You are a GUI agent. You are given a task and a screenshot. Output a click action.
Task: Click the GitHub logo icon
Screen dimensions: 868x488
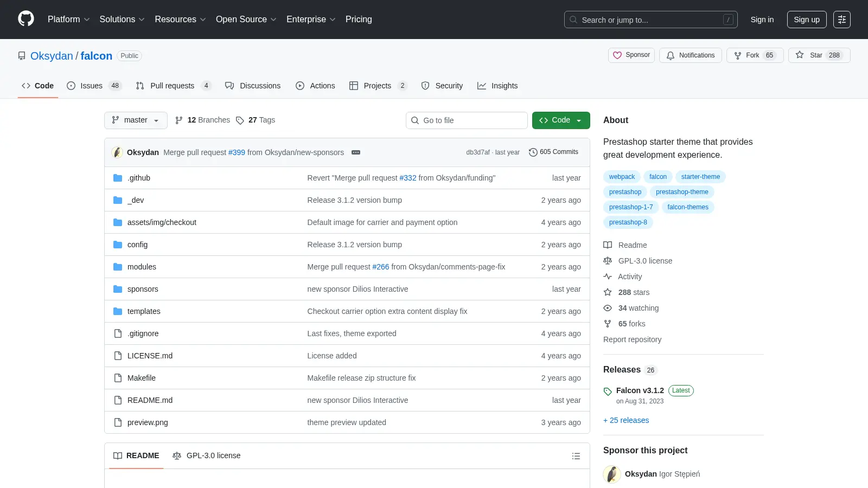tap(26, 19)
